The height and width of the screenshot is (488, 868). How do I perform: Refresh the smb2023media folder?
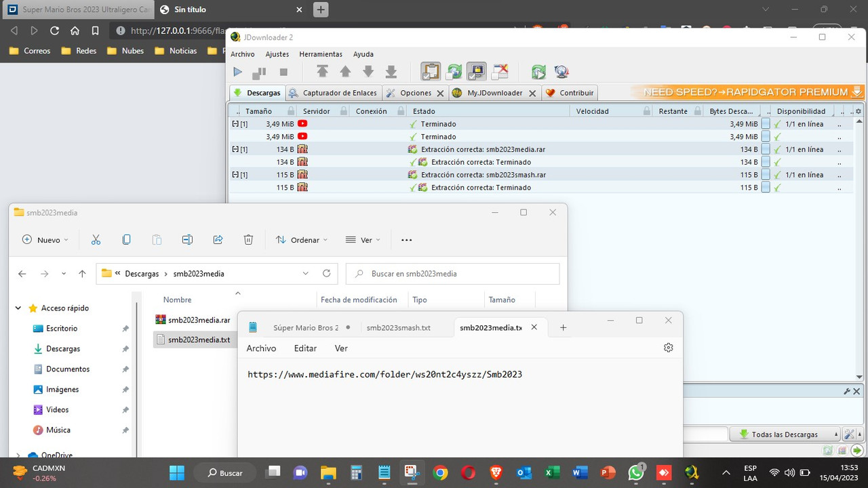point(326,274)
